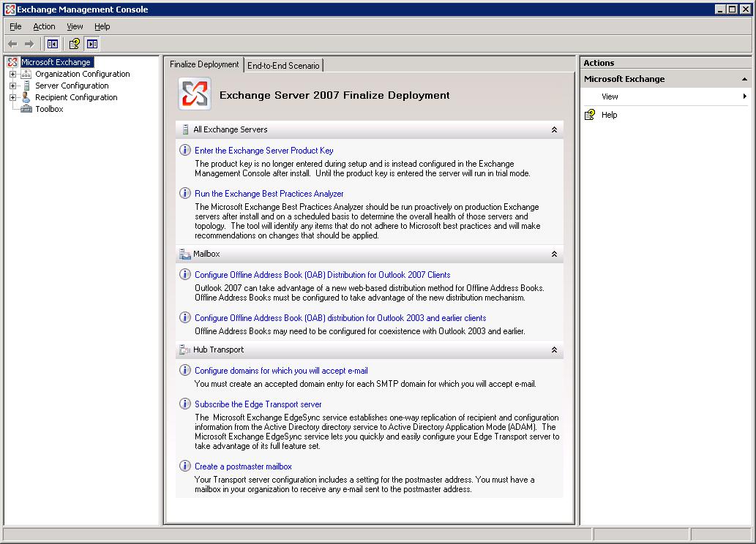Click the Forward arrow toolbar icon
756x544 pixels.
pos(29,44)
